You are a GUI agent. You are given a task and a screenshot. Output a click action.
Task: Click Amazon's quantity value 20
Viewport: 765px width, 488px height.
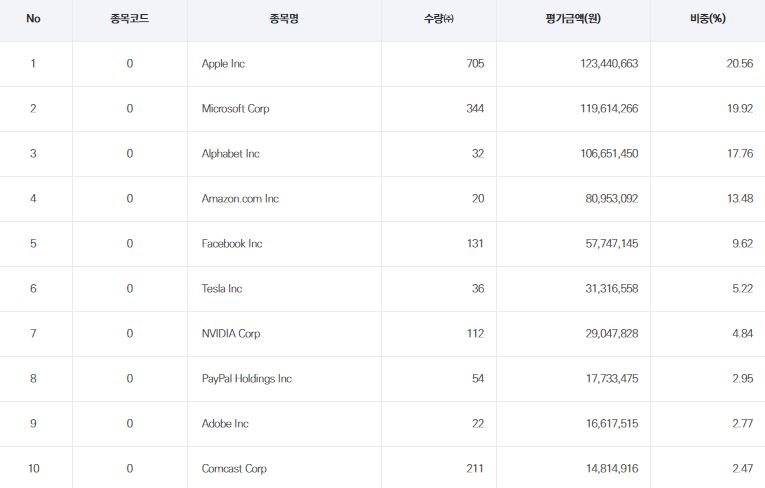(478, 198)
